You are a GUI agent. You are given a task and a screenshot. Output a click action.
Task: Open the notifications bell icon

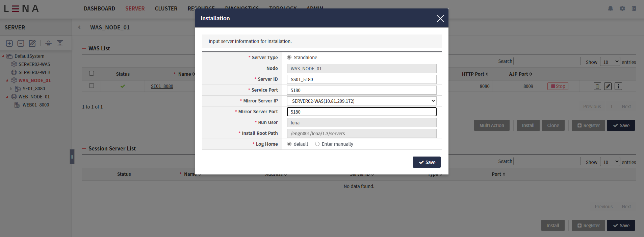[x=610, y=8]
